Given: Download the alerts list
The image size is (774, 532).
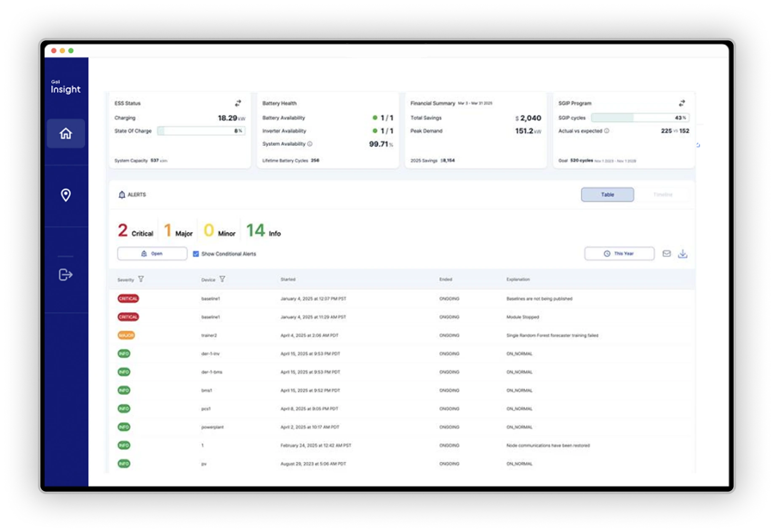Looking at the screenshot, I should point(683,253).
